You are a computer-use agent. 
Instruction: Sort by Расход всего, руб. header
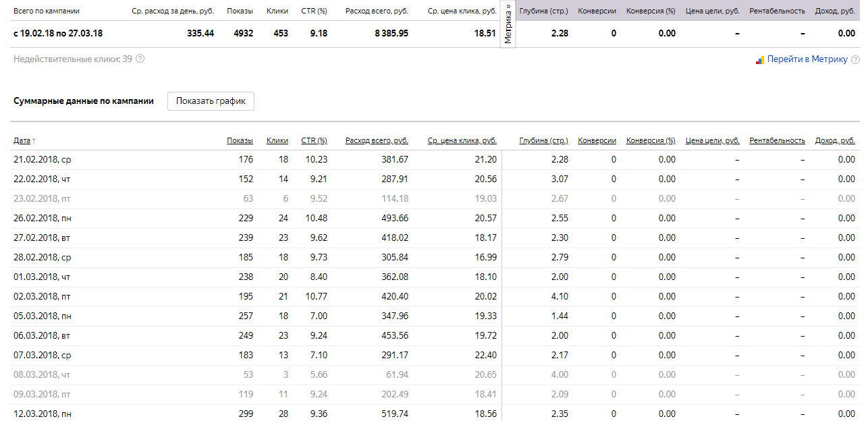pyautogui.click(x=377, y=140)
